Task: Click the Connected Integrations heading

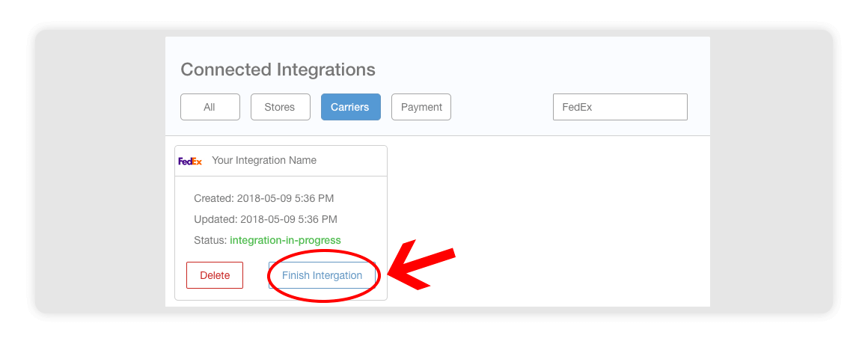Action: coord(278,70)
